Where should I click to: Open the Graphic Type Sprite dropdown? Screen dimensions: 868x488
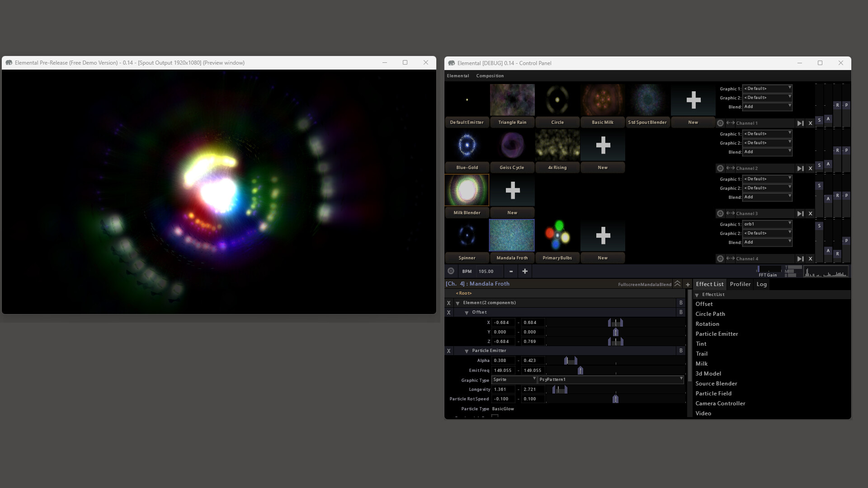[x=514, y=380]
